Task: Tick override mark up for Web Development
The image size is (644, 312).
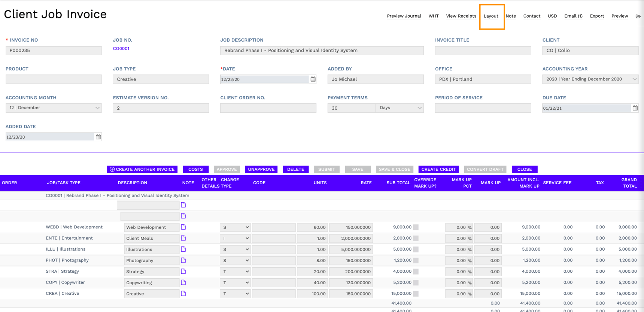Action: [x=416, y=227]
